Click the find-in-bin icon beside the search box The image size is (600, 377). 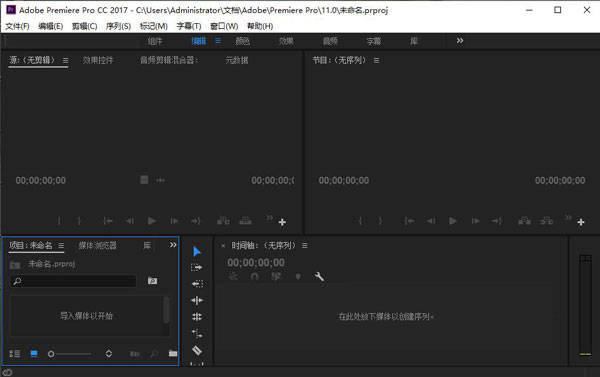pos(152,281)
